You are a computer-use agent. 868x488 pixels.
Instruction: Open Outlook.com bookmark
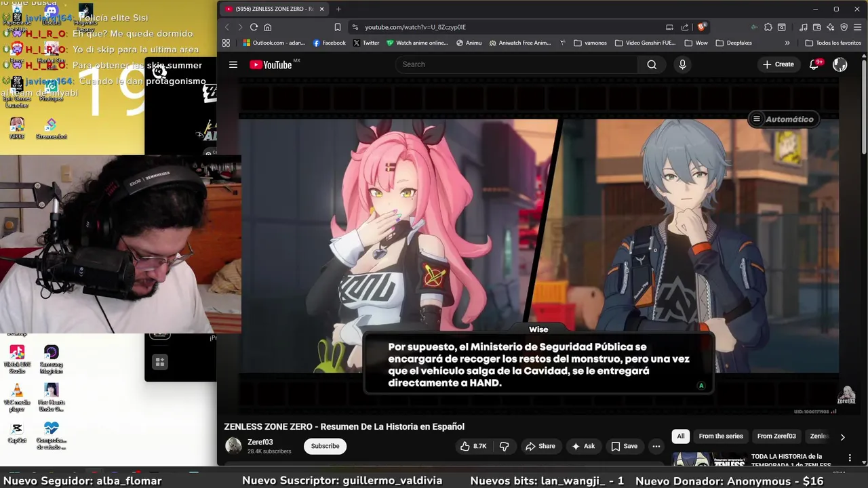[x=274, y=43]
